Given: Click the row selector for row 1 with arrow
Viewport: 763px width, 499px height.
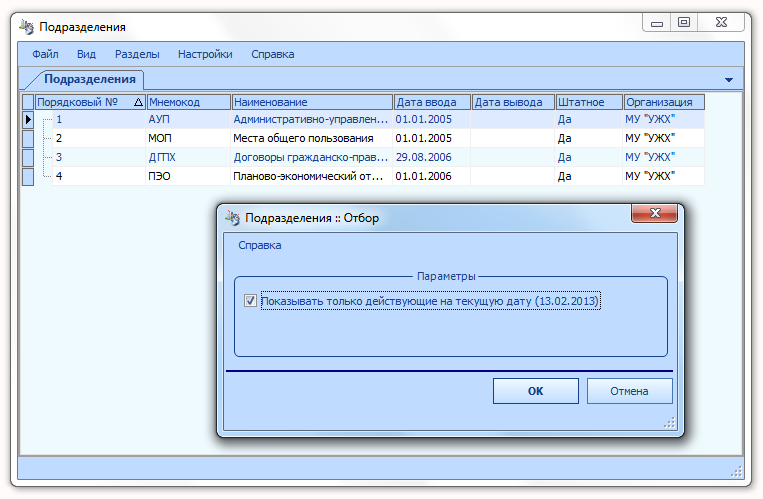Looking at the screenshot, I should point(28,119).
